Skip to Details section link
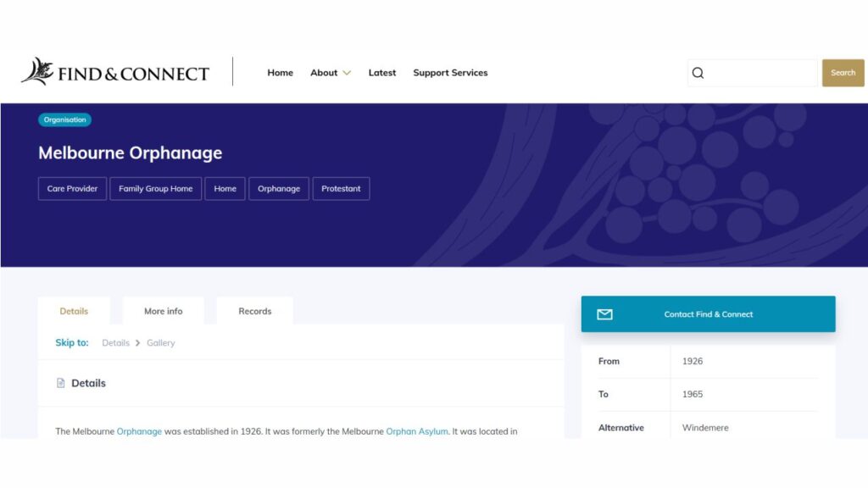 coord(115,343)
